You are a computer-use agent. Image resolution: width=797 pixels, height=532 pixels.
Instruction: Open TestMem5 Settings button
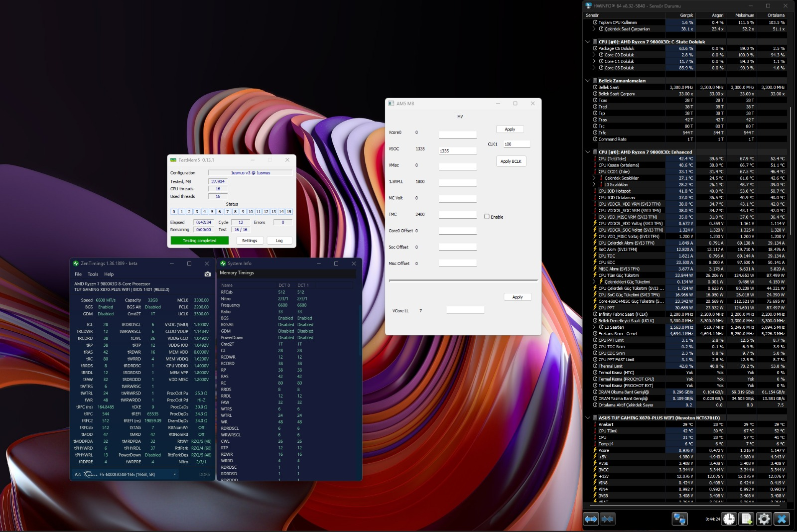(x=250, y=241)
